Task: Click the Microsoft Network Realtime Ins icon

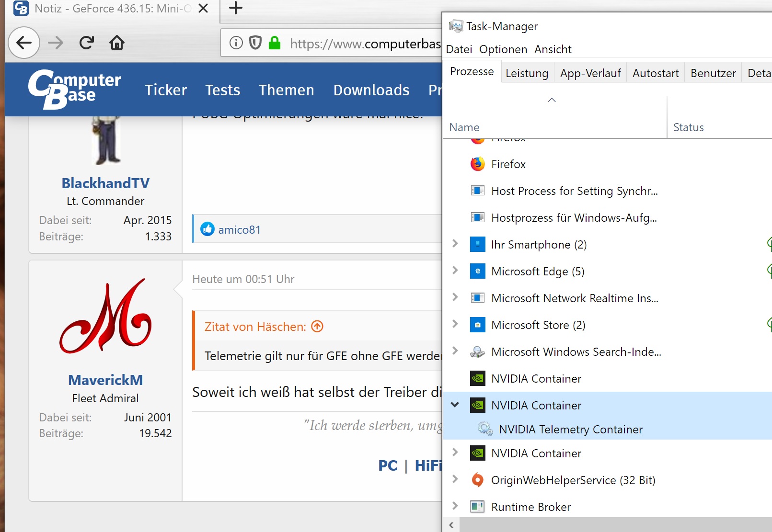Action: click(x=478, y=298)
